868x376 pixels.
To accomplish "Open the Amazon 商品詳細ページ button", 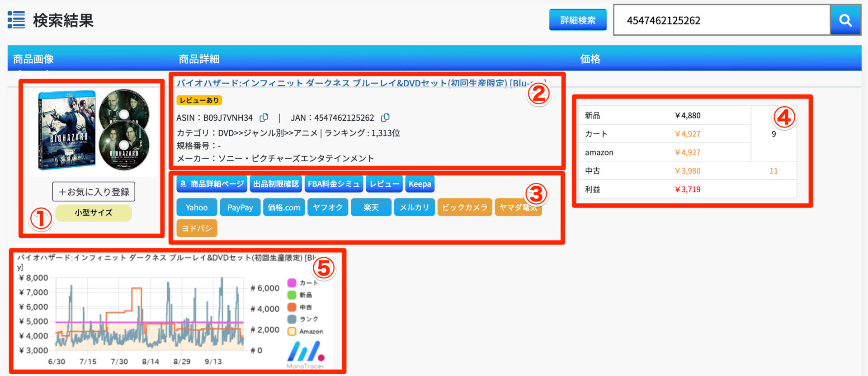I will (x=212, y=184).
